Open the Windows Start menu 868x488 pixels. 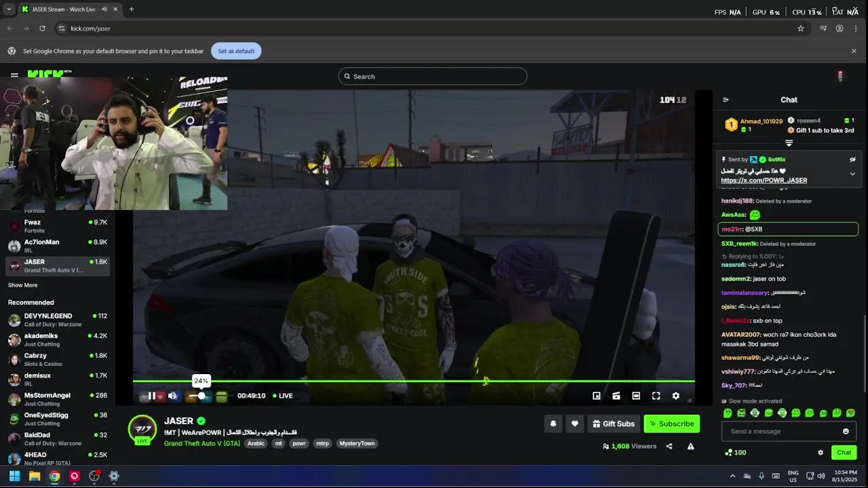[x=14, y=476]
